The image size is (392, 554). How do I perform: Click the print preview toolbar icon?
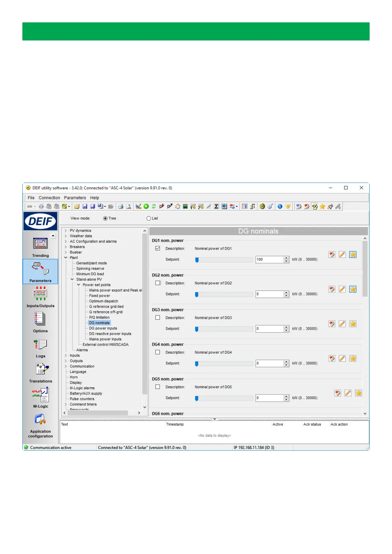tap(129, 206)
